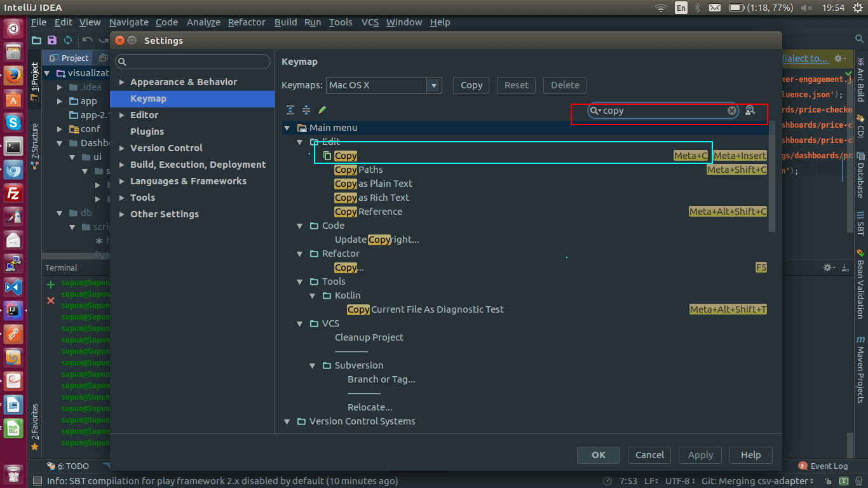Open the Database tool window
The width and height of the screenshot is (868, 488).
[860, 175]
